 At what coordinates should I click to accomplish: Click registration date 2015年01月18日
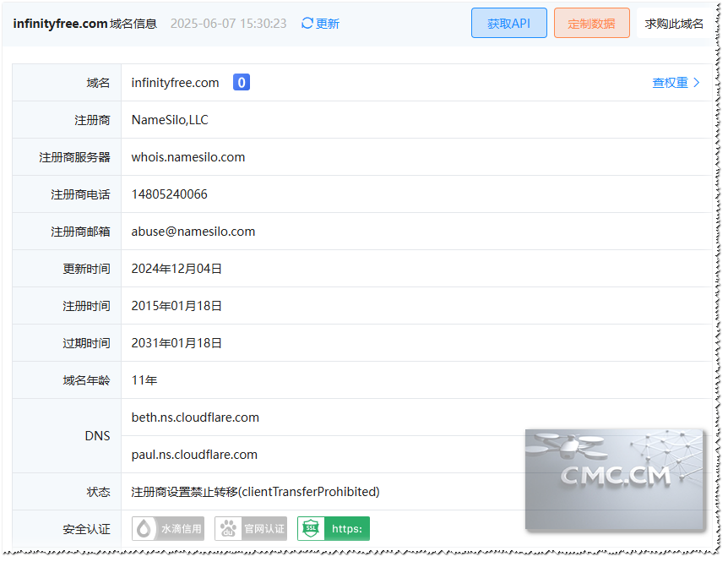177,306
